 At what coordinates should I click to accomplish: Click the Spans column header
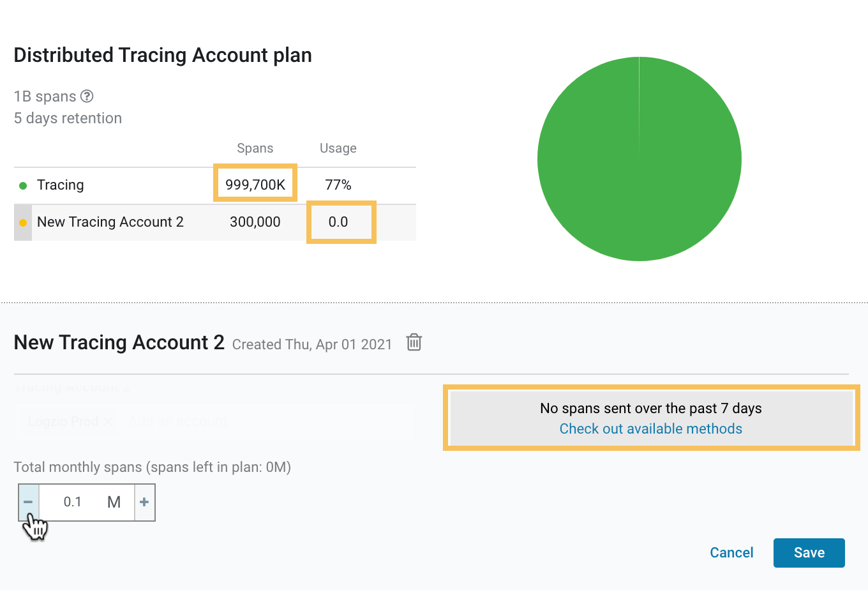point(255,148)
